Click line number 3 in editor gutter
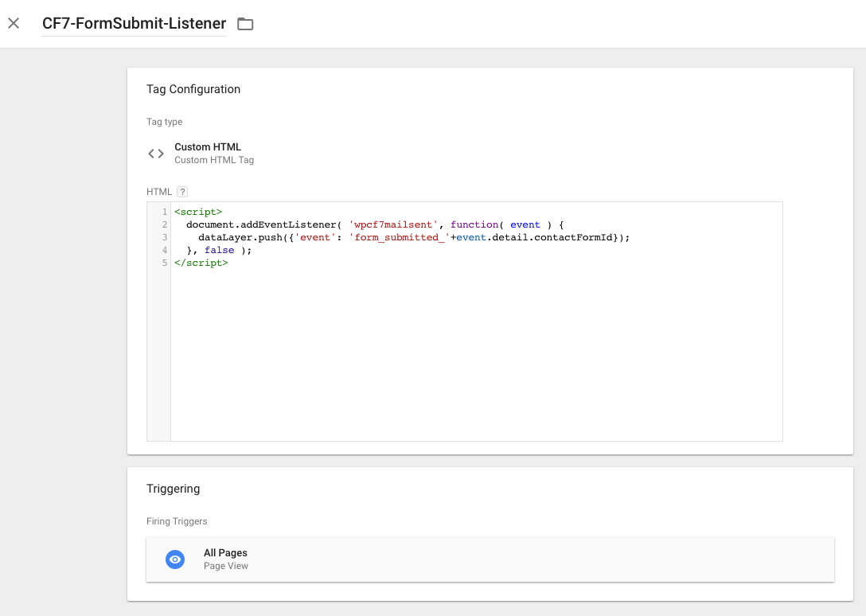The image size is (866, 616). pos(164,238)
